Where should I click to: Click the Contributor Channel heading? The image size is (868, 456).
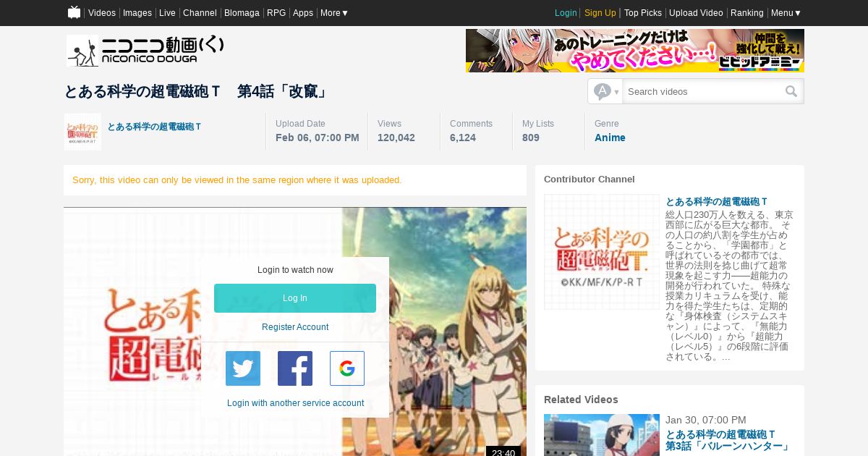coord(590,179)
